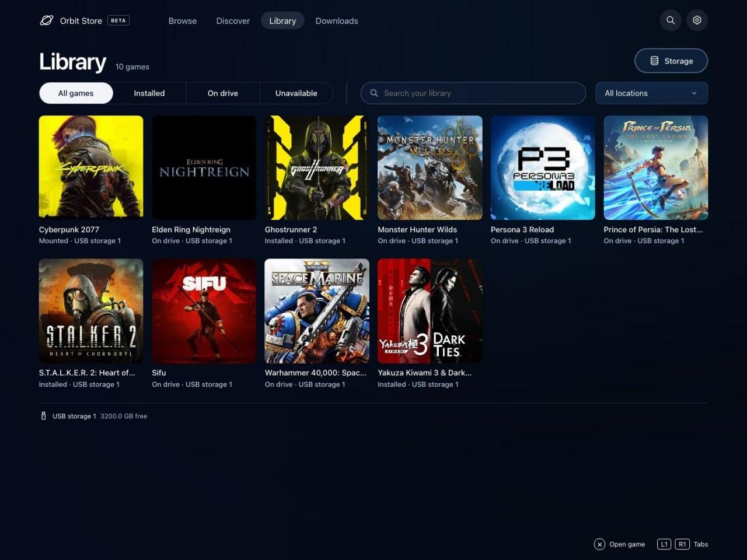Click the Orbit Store planet logo
Image resolution: width=747 pixels, height=560 pixels.
click(x=46, y=20)
